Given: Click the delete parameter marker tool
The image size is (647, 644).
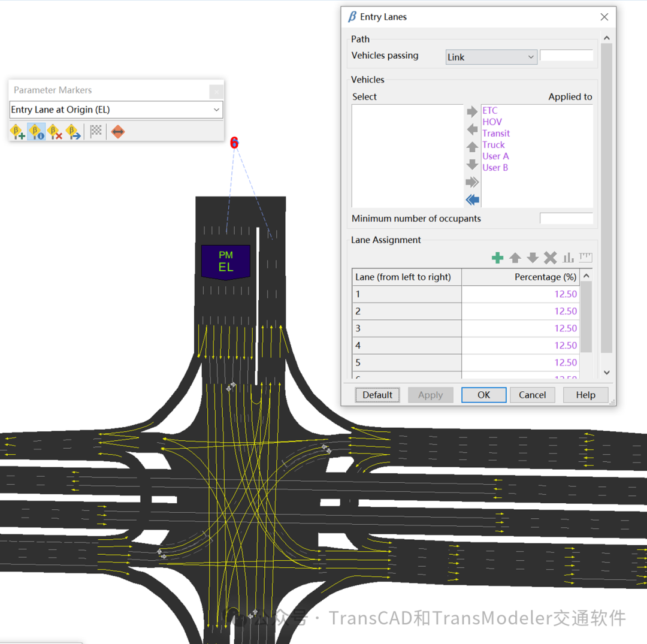Looking at the screenshot, I should coord(55,132).
